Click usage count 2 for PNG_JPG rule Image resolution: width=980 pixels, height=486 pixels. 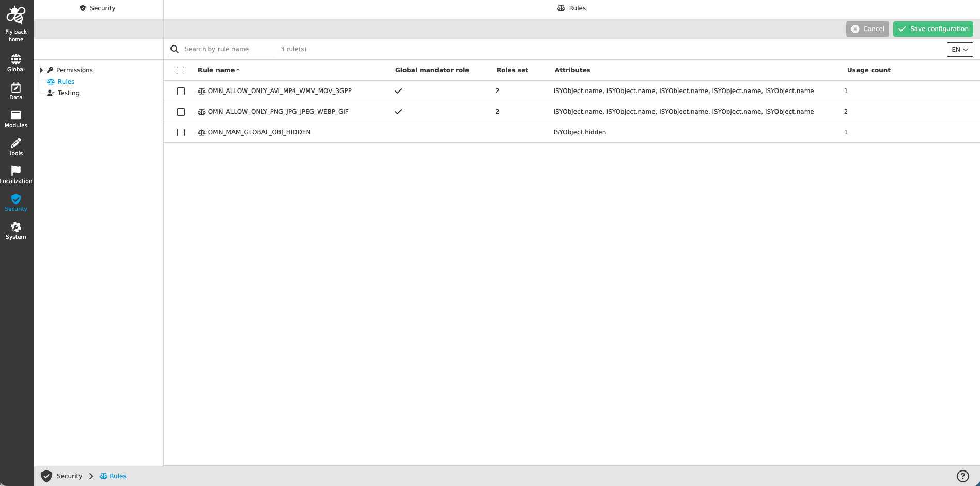pos(846,112)
